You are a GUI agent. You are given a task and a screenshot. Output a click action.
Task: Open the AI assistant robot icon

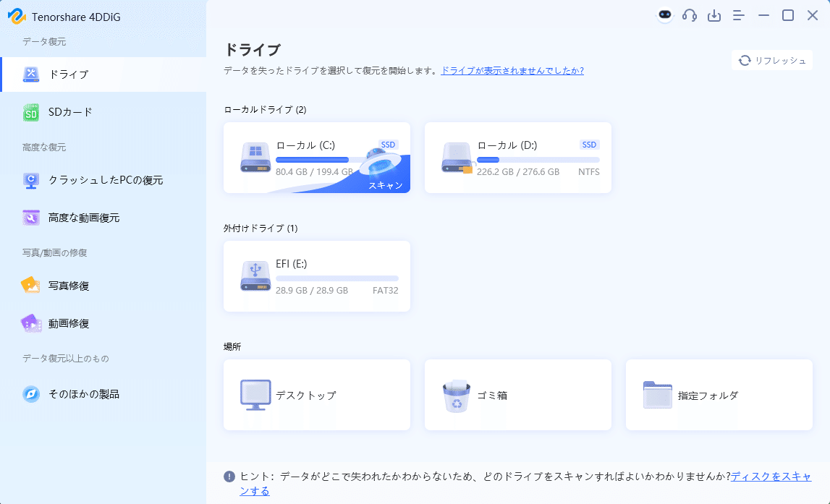point(665,15)
